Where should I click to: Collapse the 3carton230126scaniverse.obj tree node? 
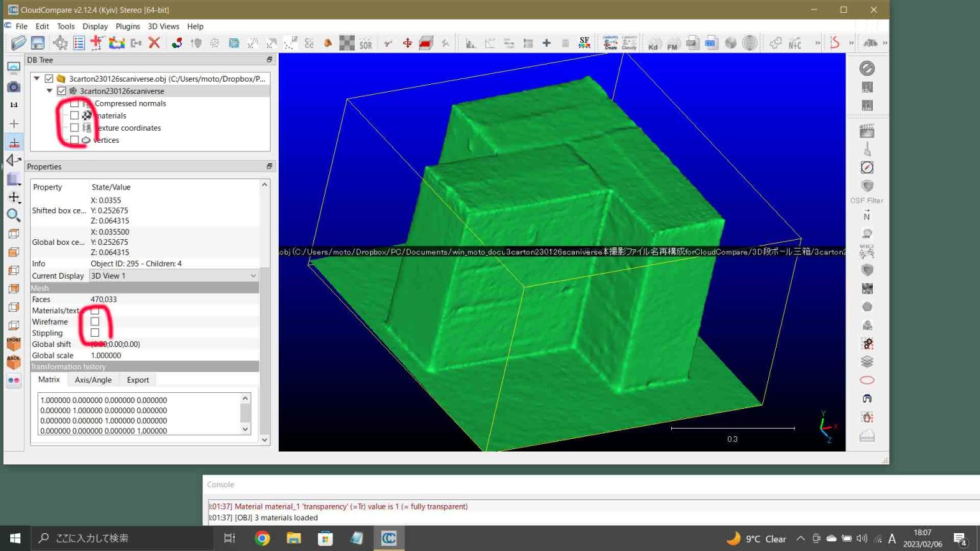(x=36, y=78)
